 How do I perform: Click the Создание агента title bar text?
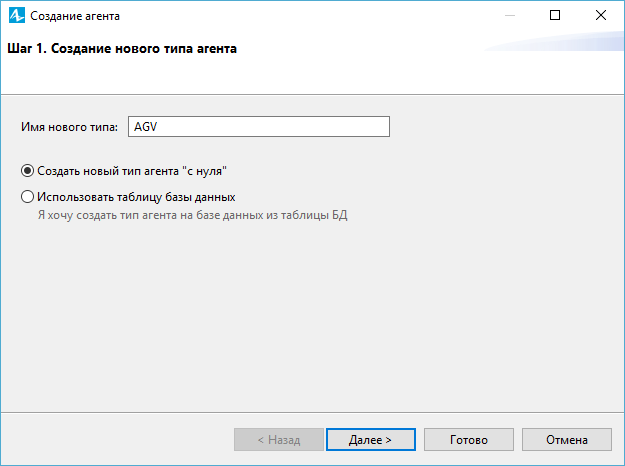coord(75,16)
